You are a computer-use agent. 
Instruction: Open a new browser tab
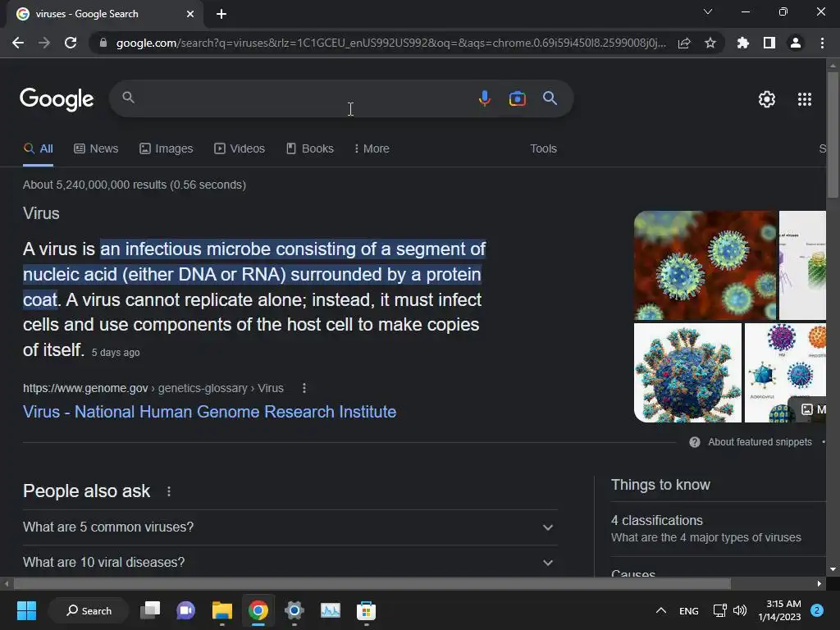coord(221,14)
